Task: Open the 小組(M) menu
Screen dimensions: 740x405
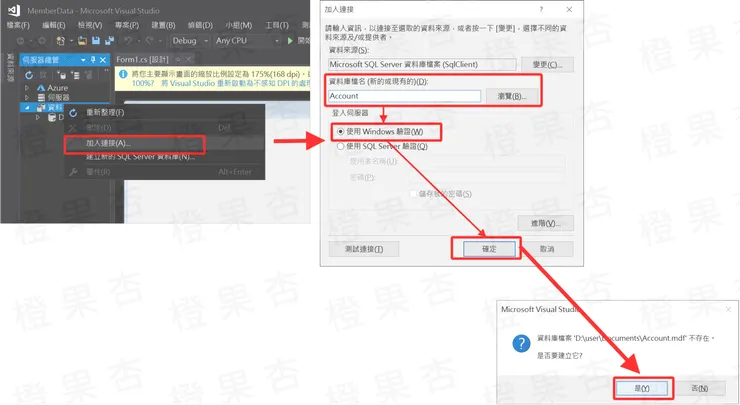Action: [x=239, y=25]
